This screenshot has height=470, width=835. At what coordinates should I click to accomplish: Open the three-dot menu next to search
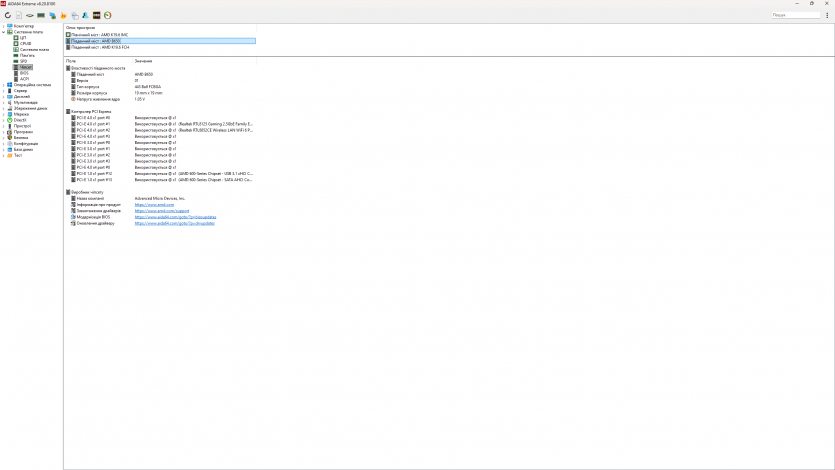pos(827,15)
